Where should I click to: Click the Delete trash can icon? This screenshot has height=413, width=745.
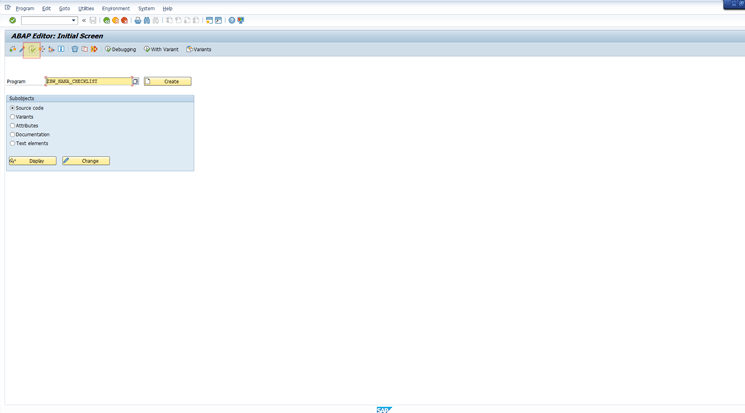(x=75, y=49)
